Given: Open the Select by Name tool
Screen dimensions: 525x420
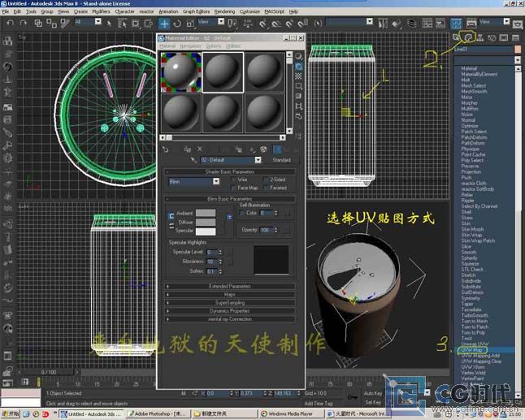Looking at the screenshot, I should 122,24.
